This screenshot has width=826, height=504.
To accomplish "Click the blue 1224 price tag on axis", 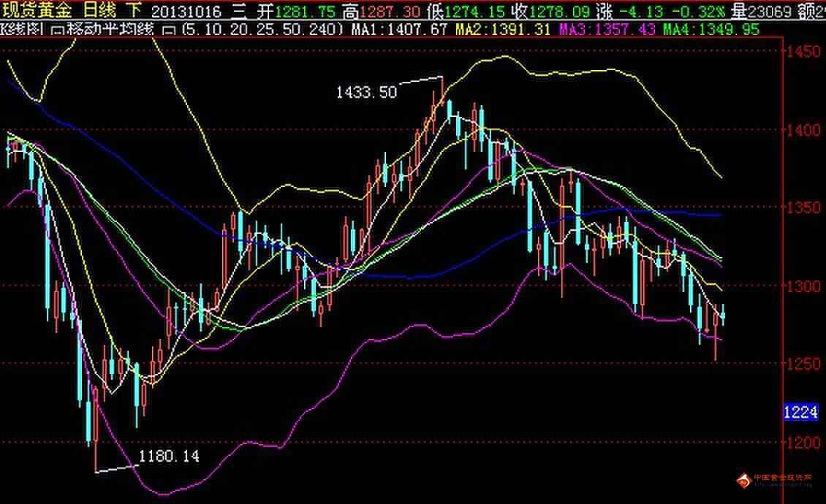I will [x=800, y=412].
